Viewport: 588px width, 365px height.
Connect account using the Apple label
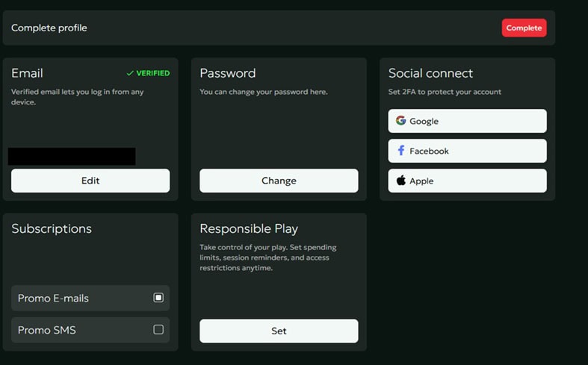point(421,181)
